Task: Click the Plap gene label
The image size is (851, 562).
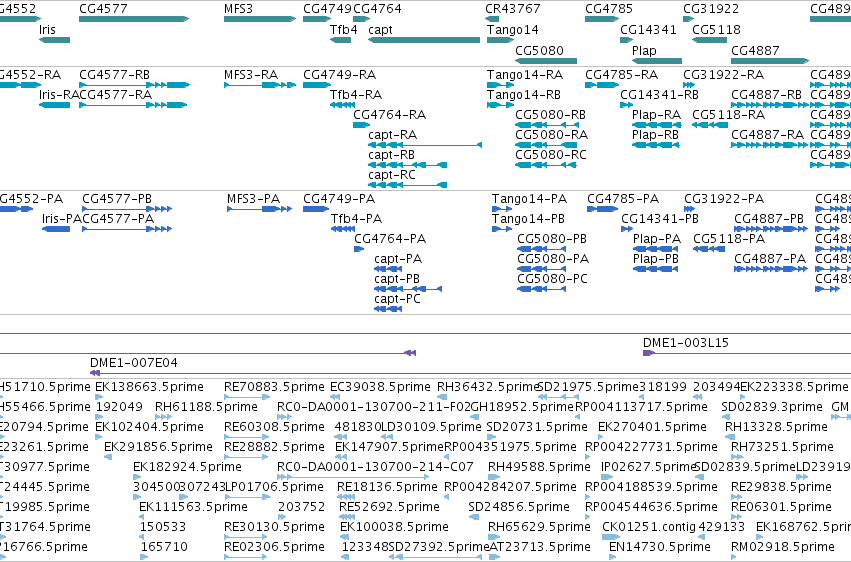Action: click(x=644, y=50)
